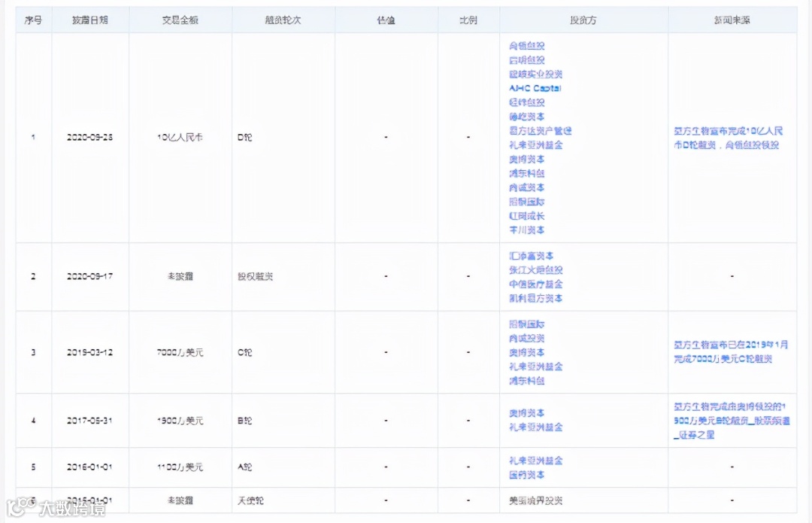Select the 融资轮次 column header
Image resolution: width=812 pixels, height=523 pixels.
tap(283, 20)
